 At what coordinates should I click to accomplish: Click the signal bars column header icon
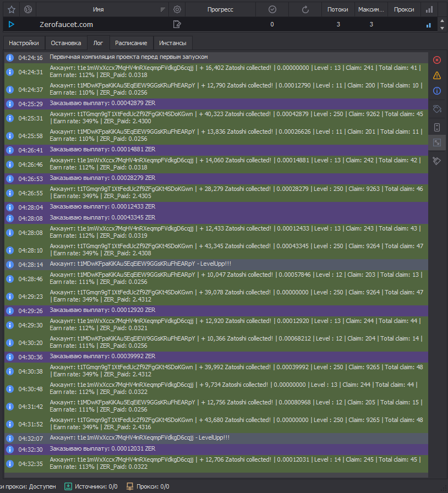[429, 9]
